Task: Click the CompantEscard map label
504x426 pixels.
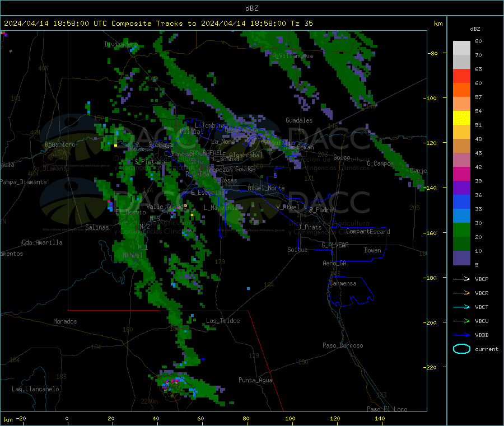Action: click(x=368, y=232)
